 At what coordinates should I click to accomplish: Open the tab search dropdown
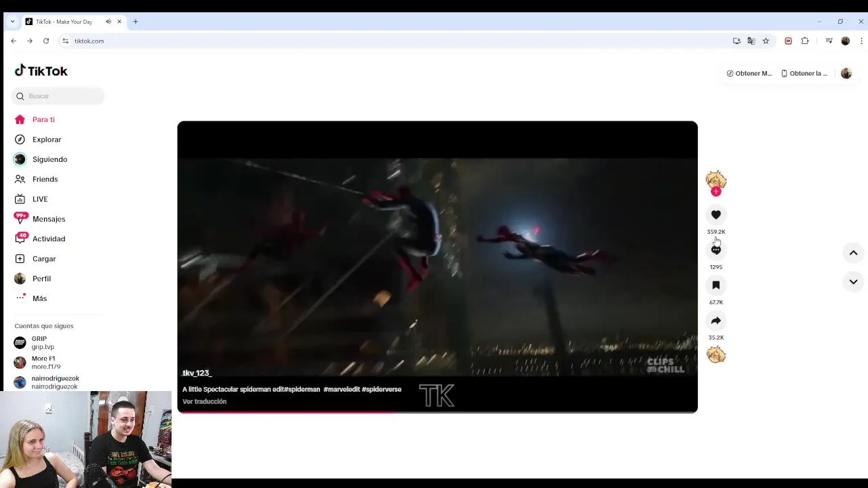tap(12, 22)
